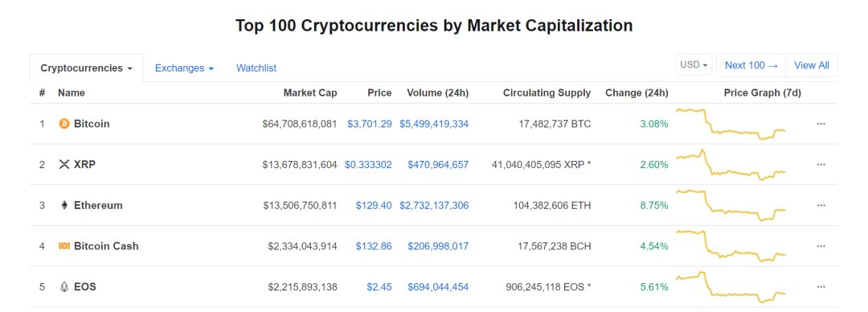Click the Bitcoin Cash 7d price graph
This screenshot has width=868, height=312.
(x=731, y=246)
